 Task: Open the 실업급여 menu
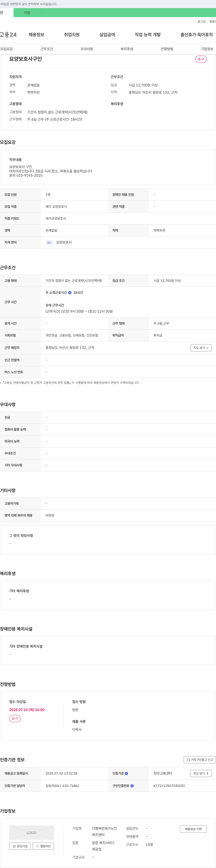[x=107, y=35]
